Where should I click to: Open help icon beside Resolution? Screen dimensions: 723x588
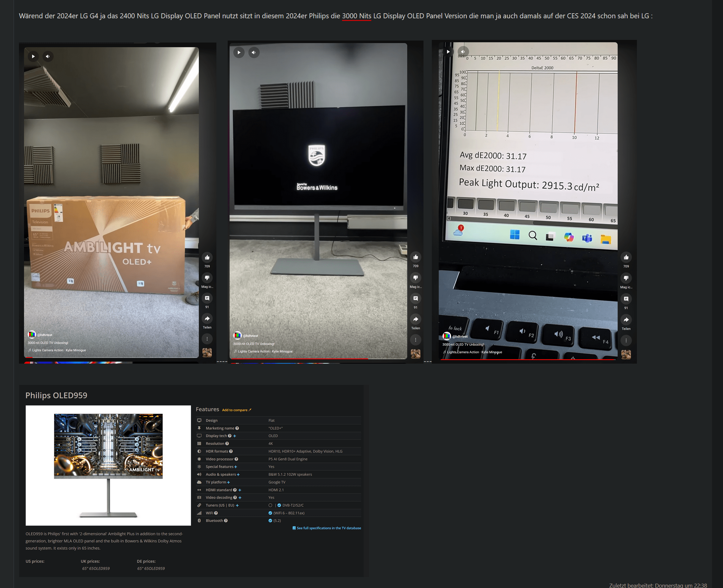(227, 444)
